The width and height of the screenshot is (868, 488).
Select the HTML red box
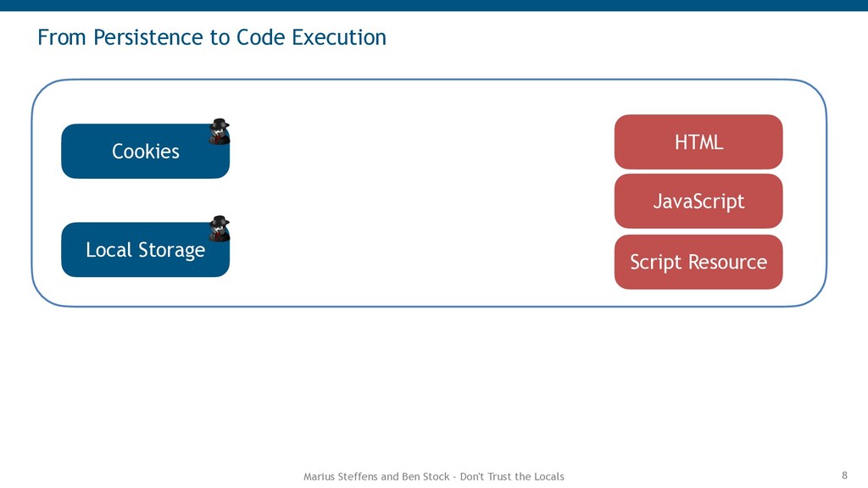point(698,142)
